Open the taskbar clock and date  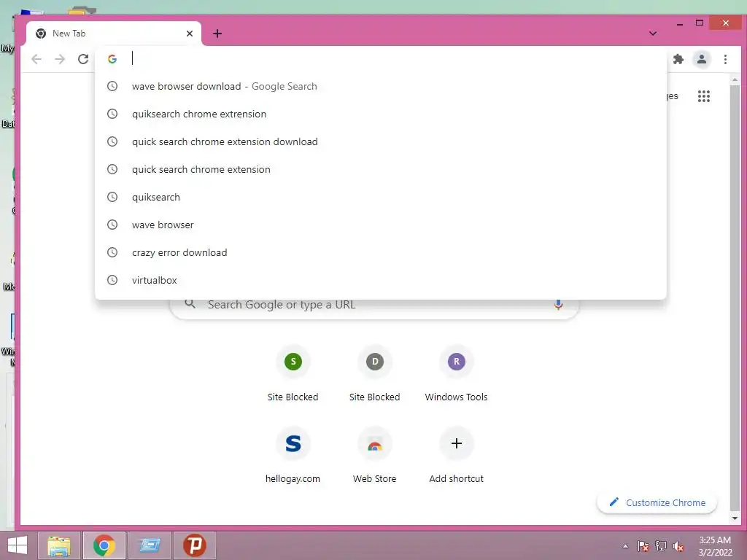click(x=715, y=546)
